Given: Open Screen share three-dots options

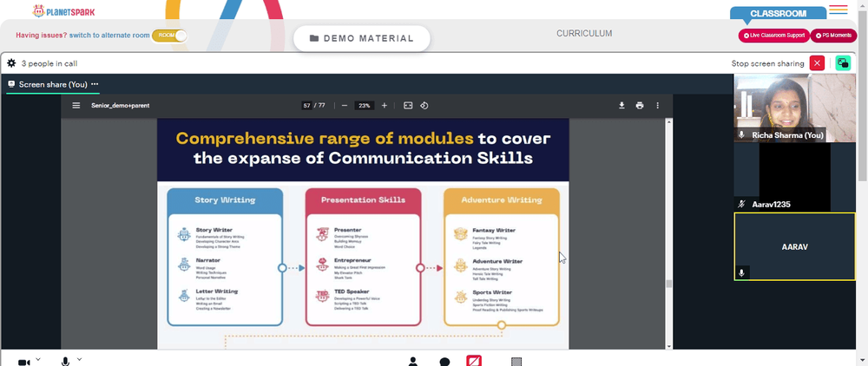Looking at the screenshot, I should [x=95, y=84].
